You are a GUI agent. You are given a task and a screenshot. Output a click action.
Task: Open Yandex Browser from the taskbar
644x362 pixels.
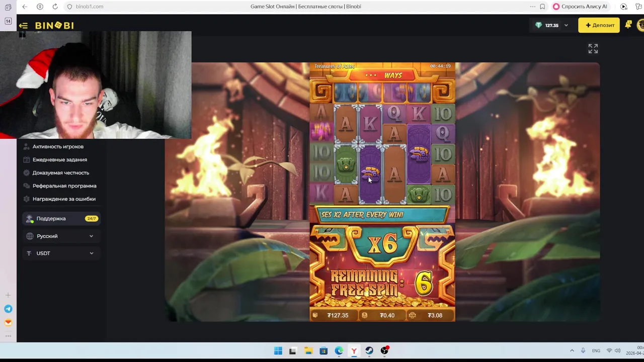pos(354,351)
